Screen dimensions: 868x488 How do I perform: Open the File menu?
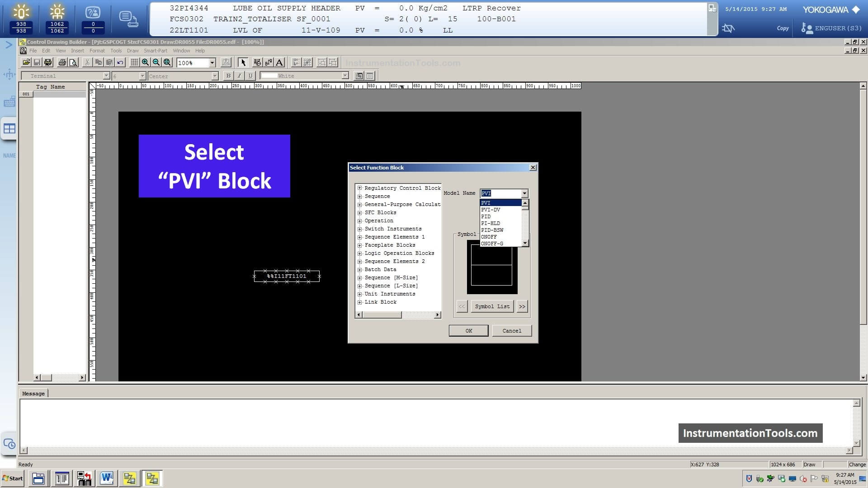coord(33,51)
